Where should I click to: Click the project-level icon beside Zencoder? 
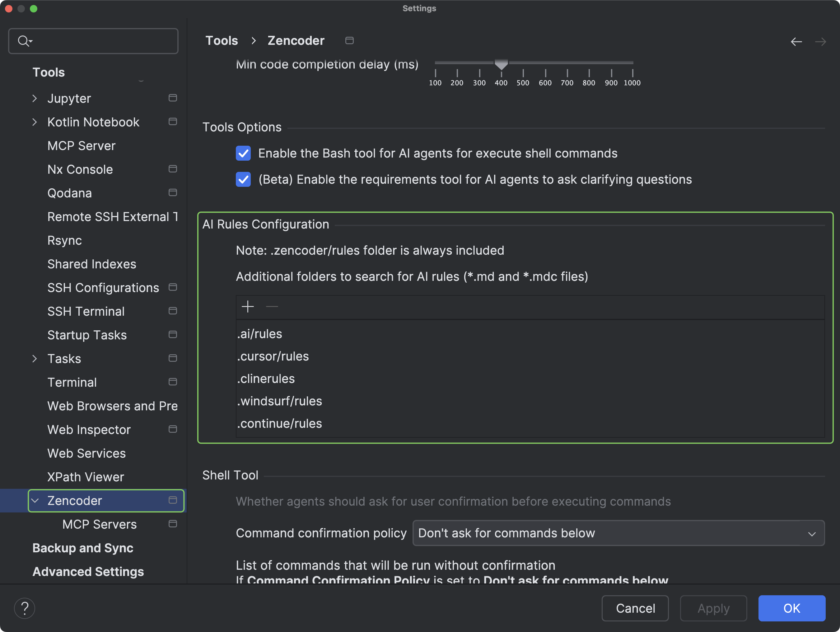173,501
